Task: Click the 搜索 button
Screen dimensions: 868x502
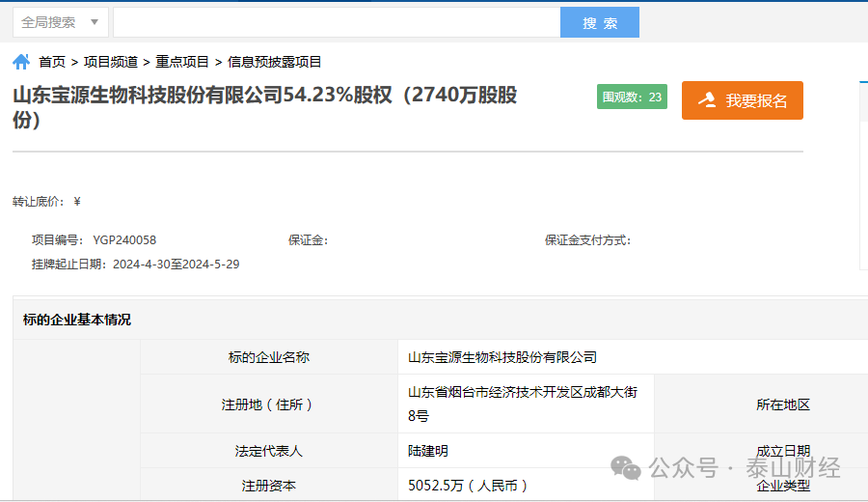Action: [600, 22]
